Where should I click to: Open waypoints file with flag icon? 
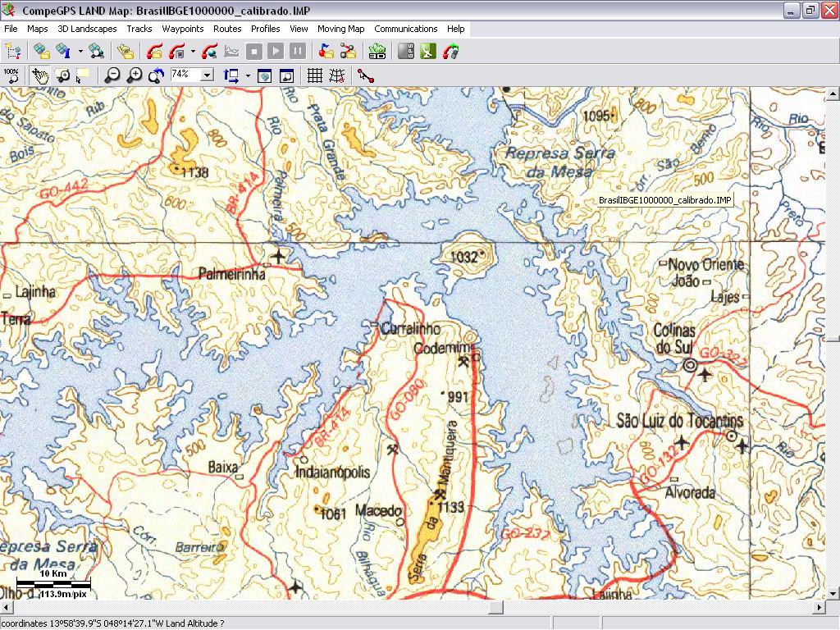(326, 52)
